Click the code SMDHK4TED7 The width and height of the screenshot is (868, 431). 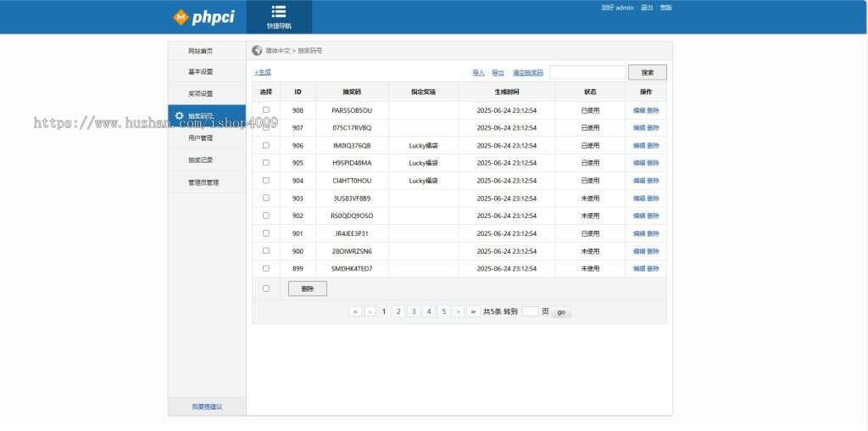[352, 269]
